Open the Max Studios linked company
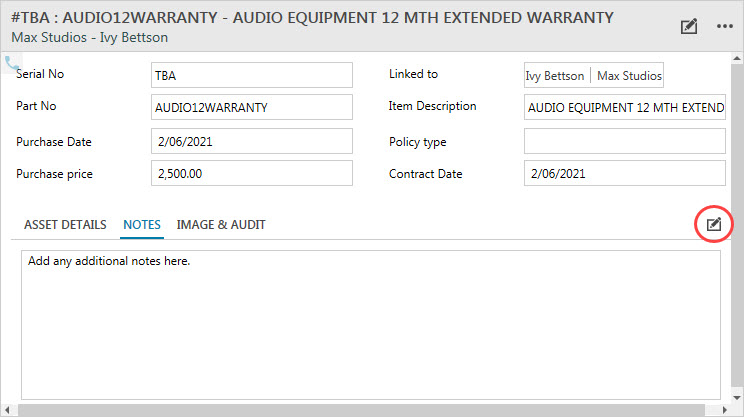 [x=629, y=76]
